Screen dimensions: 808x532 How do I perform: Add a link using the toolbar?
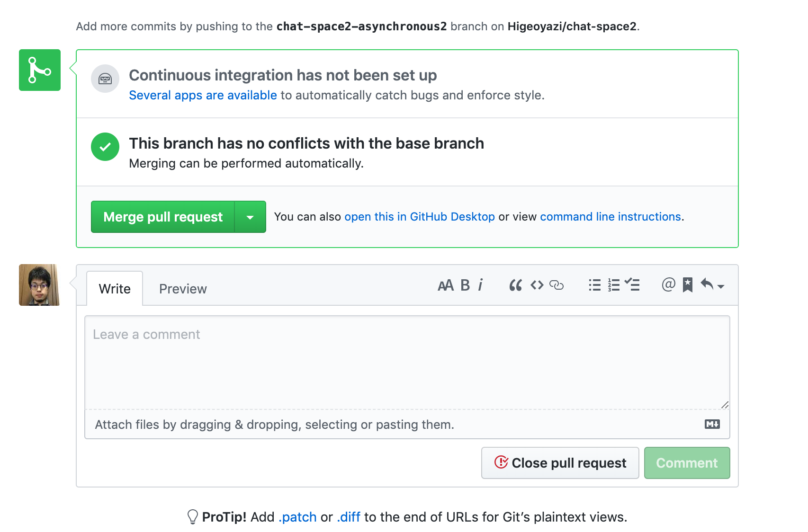(557, 285)
